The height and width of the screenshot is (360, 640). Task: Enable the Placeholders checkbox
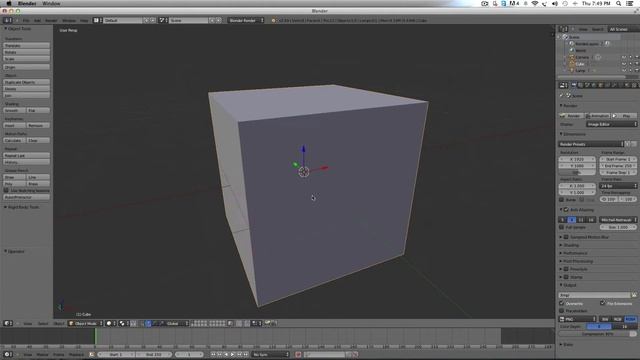(x=562, y=311)
